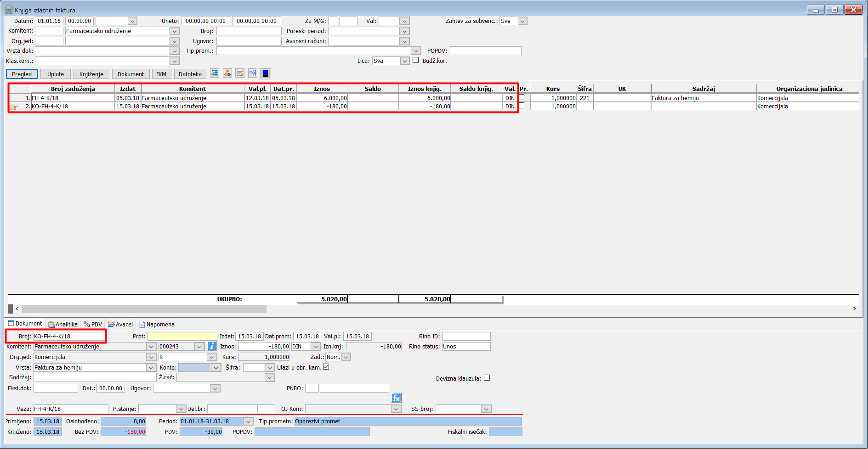Click the fx formula icon
Screen dimensions: 868x449
(x=397, y=398)
